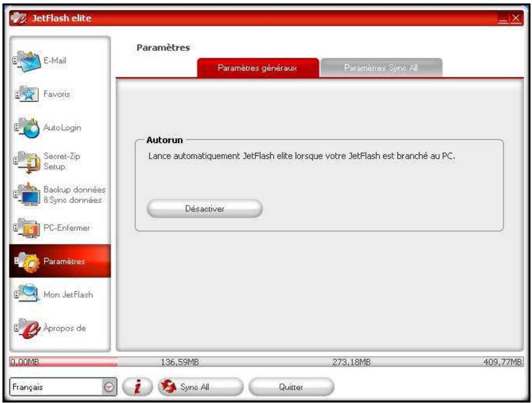
Task: Open Backup données & Sync données label
Action: [x=74, y=194]
